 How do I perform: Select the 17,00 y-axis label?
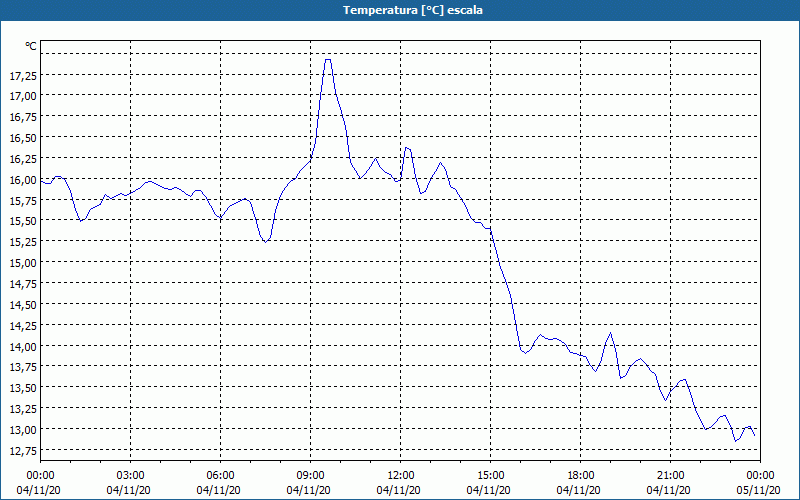tap(22, 96)
